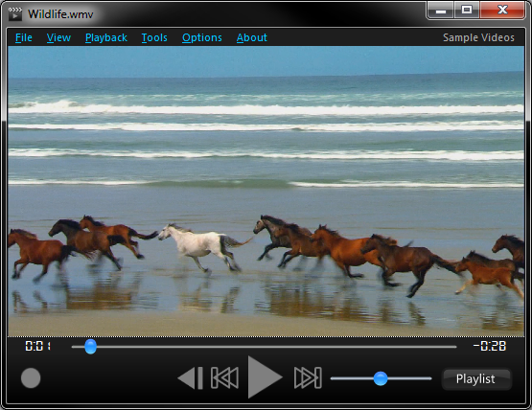Maximize the Wildlife.wmv player window
Screen dimensions: 532x410
[467, 10]
